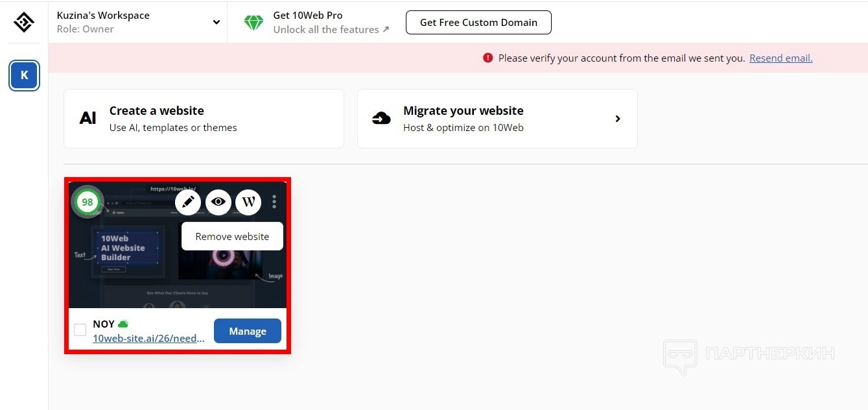
Task: Click the pencil edit icon on NOY site
Action: click(x=188, y=202)
